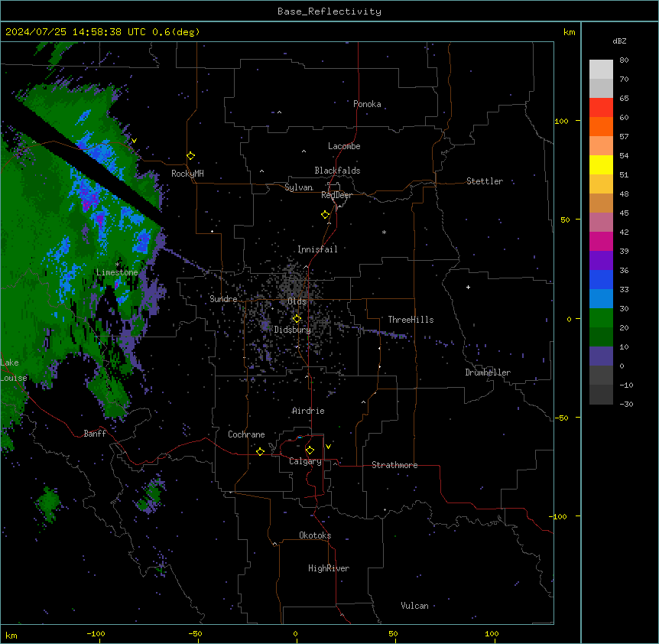Click the white asterisk marker east of Innisfail
The height and width of the screenshot is (644, 659).
[x=384, y=232]
